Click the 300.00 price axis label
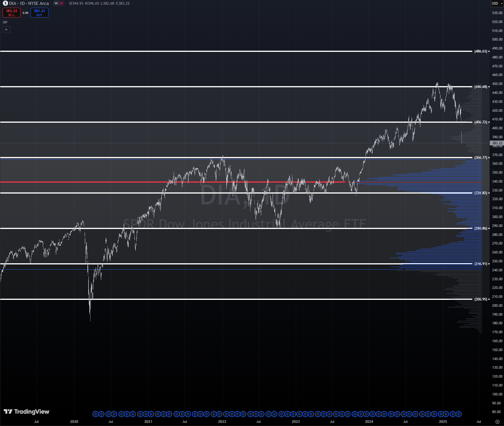 [x=497, y=217]
